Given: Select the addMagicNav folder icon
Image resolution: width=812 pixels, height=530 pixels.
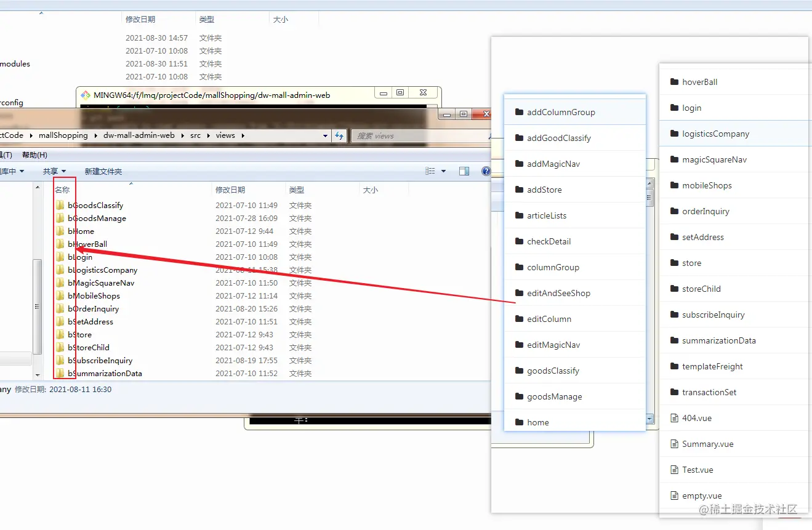Looking at the screenshot, I should point(518,164).
